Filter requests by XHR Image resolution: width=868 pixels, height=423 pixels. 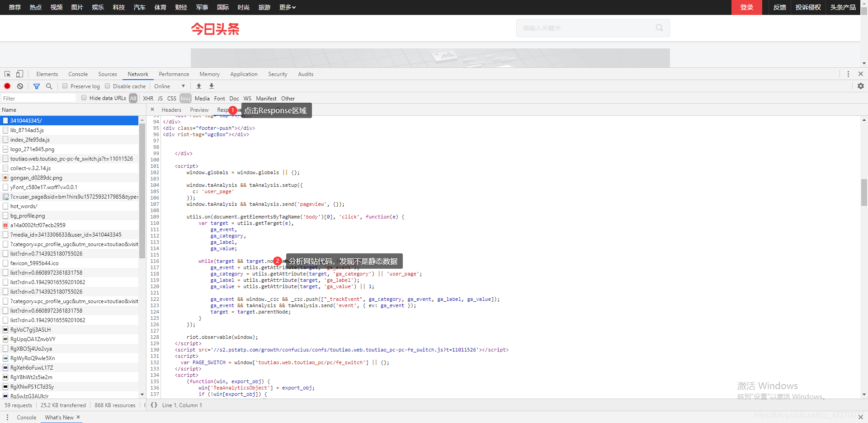(148, 98)
